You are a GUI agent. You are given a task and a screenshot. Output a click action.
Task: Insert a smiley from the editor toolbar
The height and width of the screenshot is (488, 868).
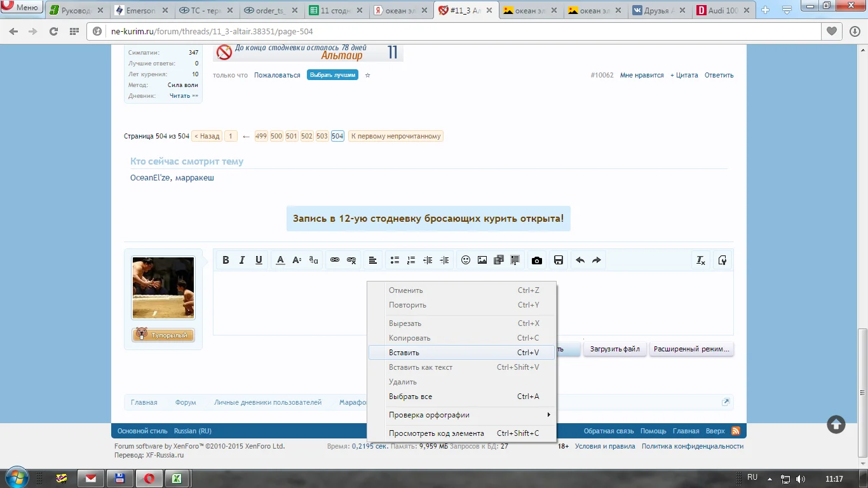[466, 261]
